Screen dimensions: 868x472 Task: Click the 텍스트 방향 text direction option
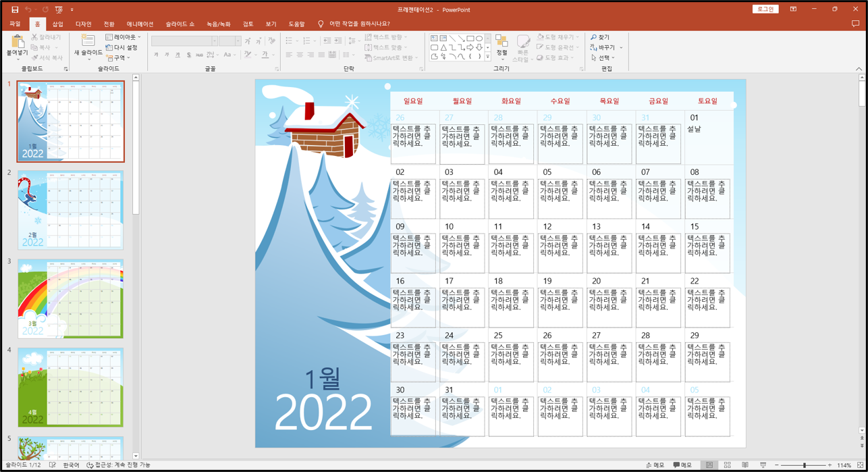click(385, 37)
